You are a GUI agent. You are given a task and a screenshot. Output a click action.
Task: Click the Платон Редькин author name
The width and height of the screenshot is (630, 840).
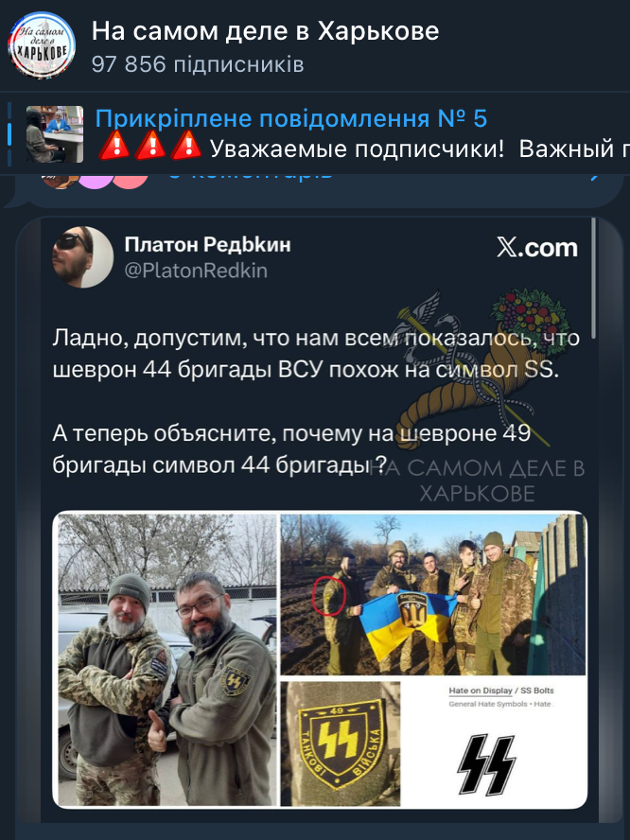point(207,245)
